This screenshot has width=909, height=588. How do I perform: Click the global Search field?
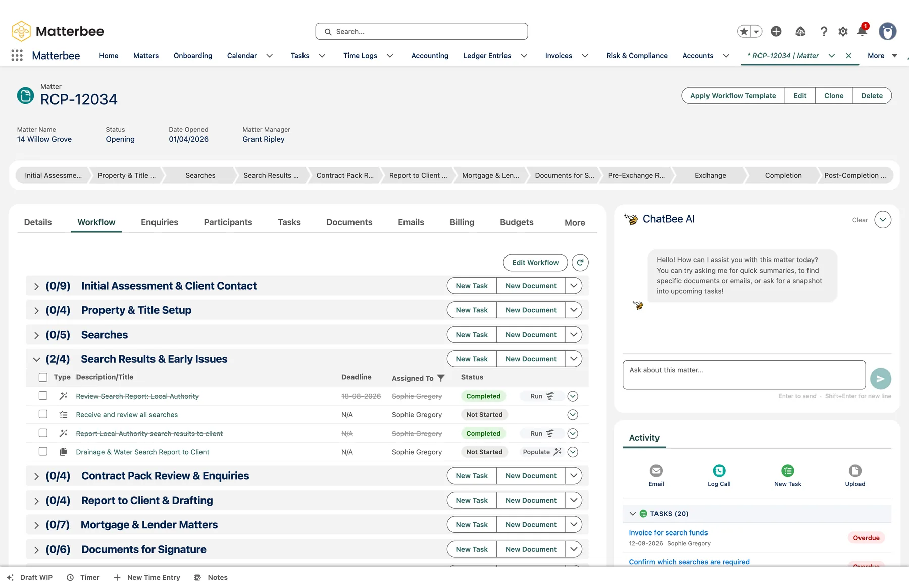point(422,31)
